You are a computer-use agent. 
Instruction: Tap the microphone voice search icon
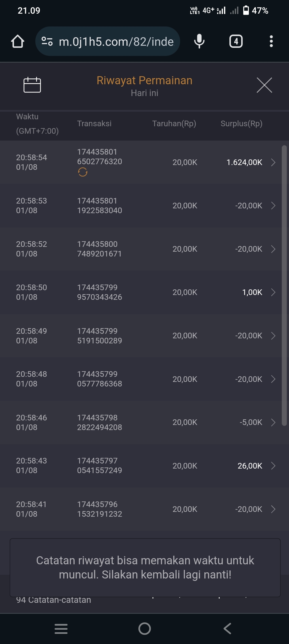pyautogui.click(x=199, y=41)
